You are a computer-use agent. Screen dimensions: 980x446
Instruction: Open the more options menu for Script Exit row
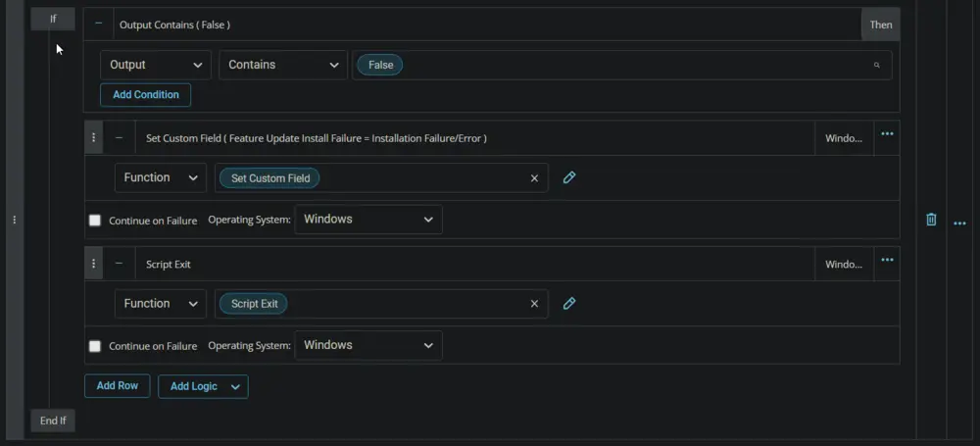tap(887, 260)
